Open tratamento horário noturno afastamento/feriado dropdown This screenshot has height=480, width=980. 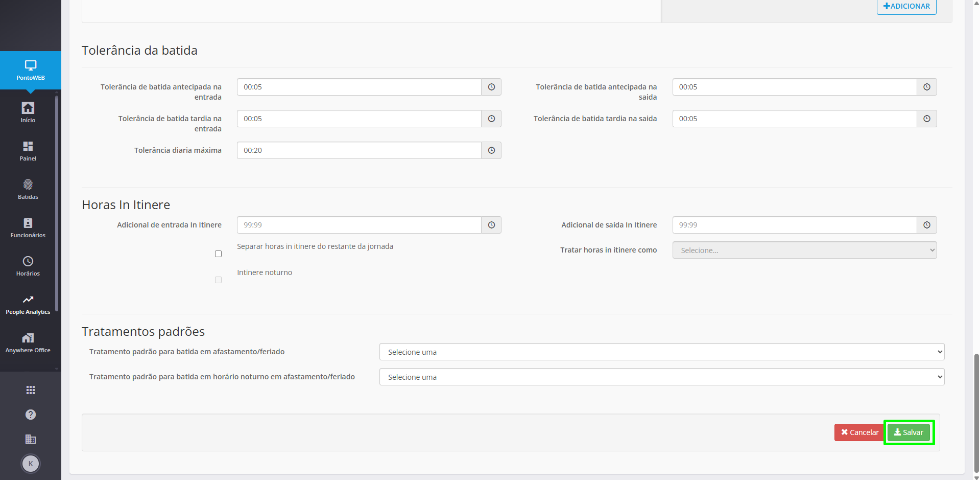(662, 377)
